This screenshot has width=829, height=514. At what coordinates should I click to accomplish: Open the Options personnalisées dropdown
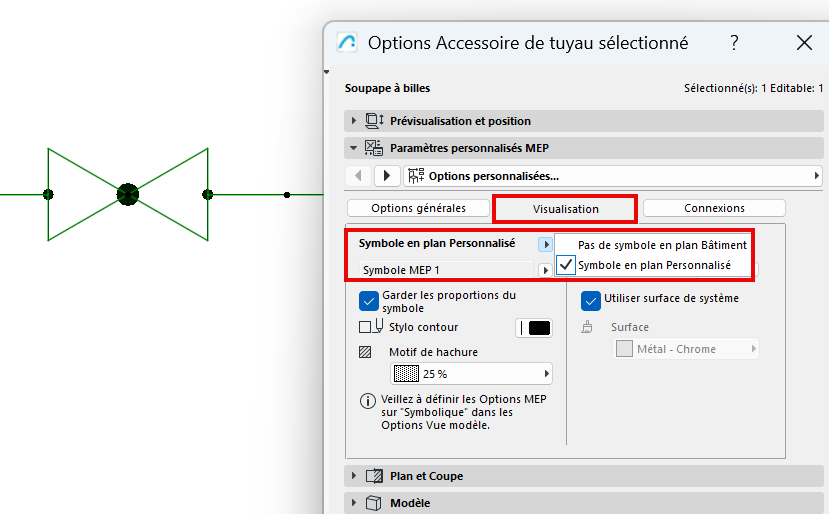612,176
